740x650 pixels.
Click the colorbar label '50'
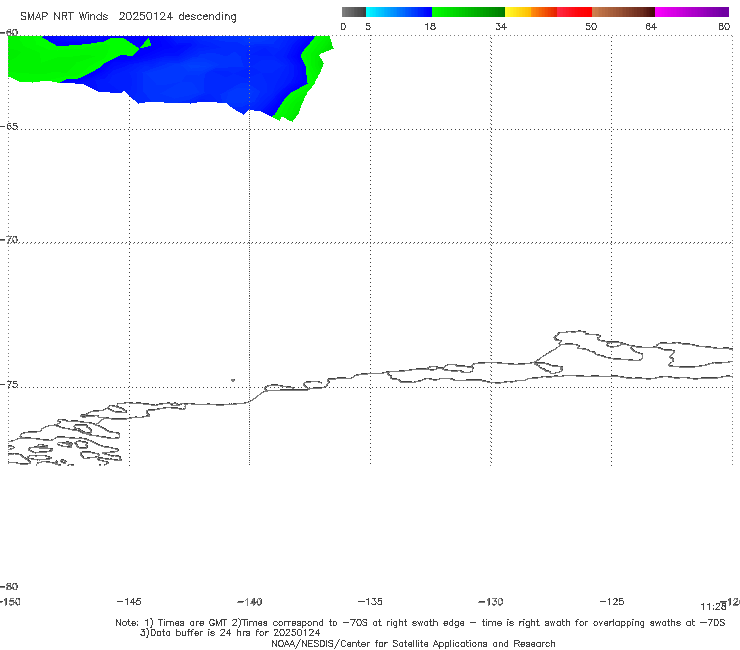pyautogui.click(x=591, y=26)
